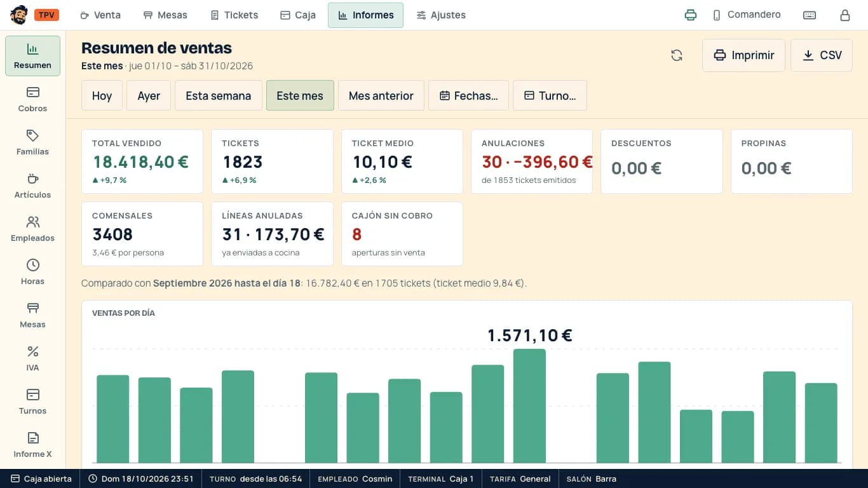The height and width of the screenshot is (488, 868).
Task: Go to the Venta tab
Action: click(x=100, y=15)
